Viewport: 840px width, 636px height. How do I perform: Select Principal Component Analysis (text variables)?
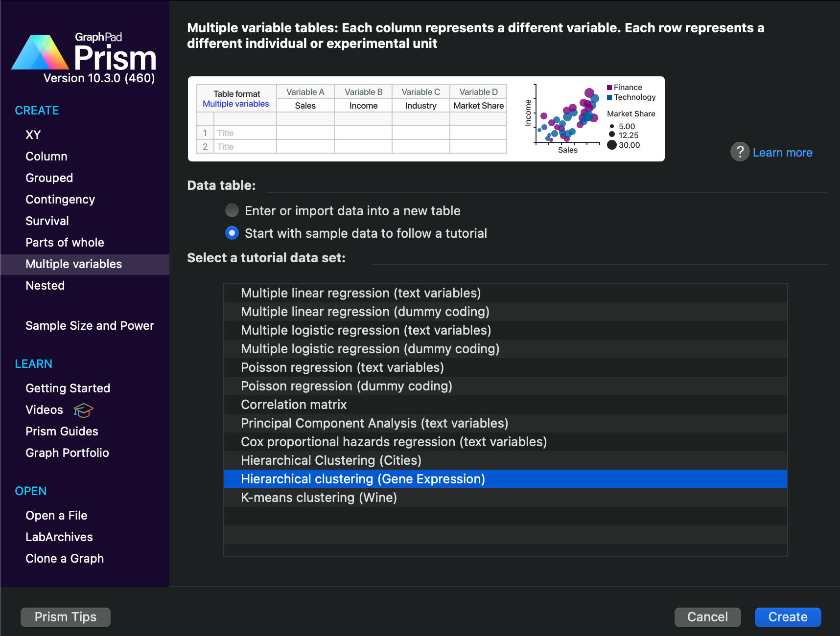(x=374, y=423)
